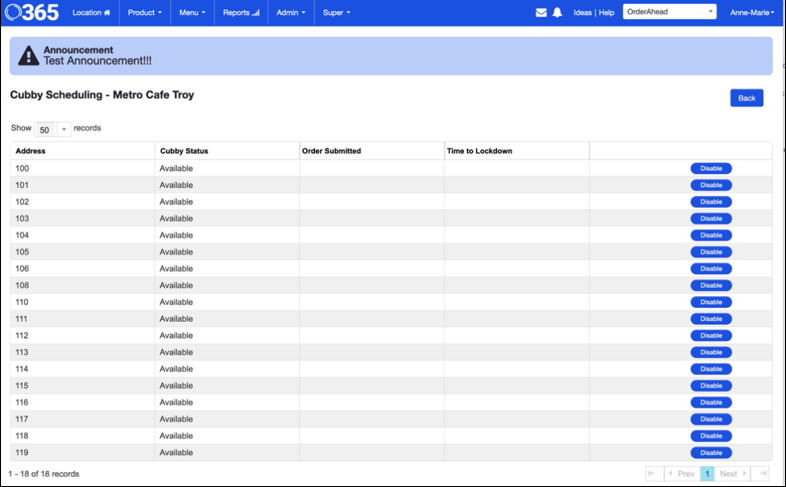
Task: Open the notifications bell icon
Action: (x=557, y=13)
